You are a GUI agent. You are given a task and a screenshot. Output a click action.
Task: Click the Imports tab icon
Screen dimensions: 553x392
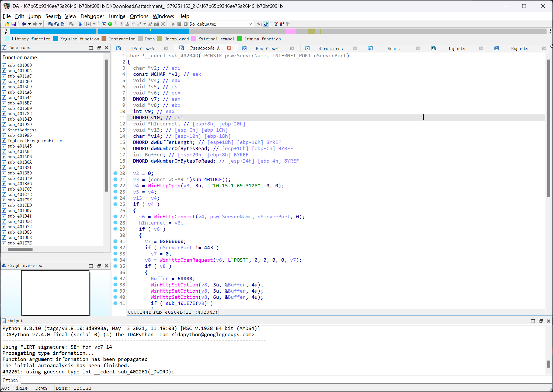pyautogui.click(x=433, y=48)
